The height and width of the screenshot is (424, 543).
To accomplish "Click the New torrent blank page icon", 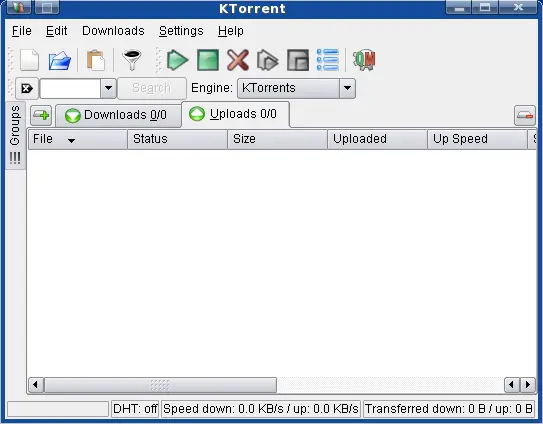I will coord(29,60).
